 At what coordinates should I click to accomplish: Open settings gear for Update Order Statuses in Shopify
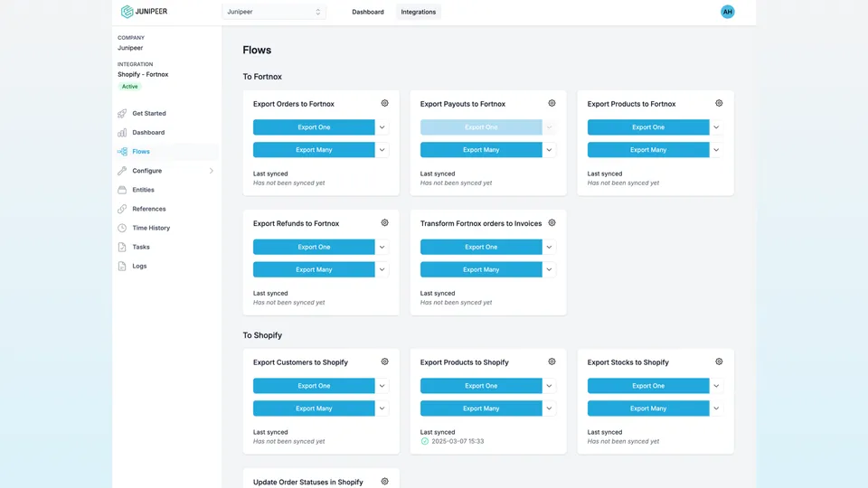click(x=385, y=482)
